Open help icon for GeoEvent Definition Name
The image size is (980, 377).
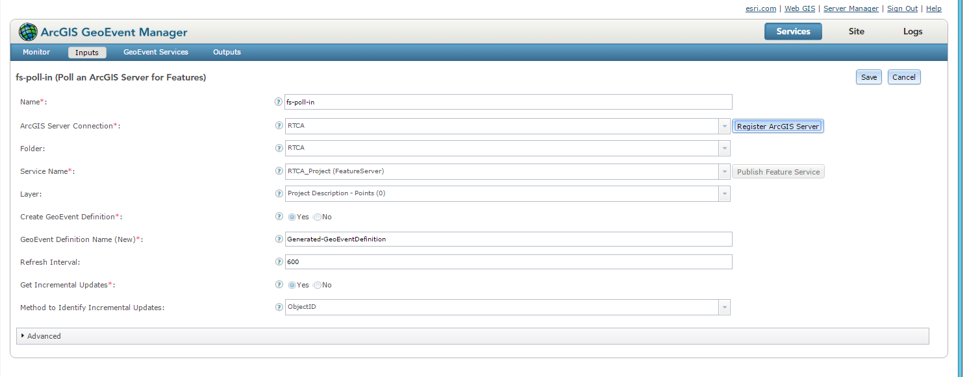coord(279,239)
